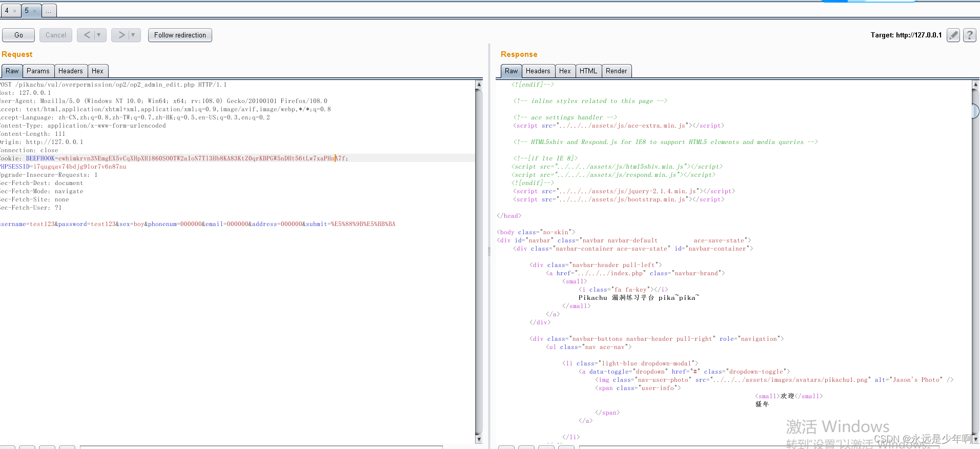Click the Accept-Language header line
This screenshot has height=449, width=980.
(x=135, y=117)
